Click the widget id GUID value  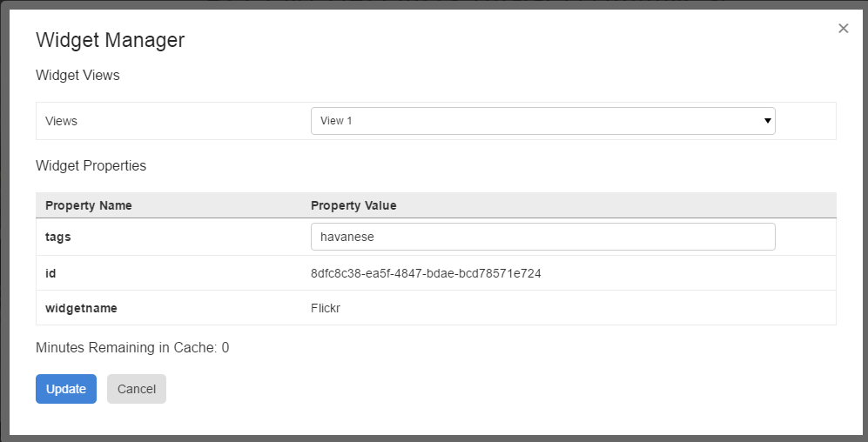pyautogui.click(x=426, y=273)
